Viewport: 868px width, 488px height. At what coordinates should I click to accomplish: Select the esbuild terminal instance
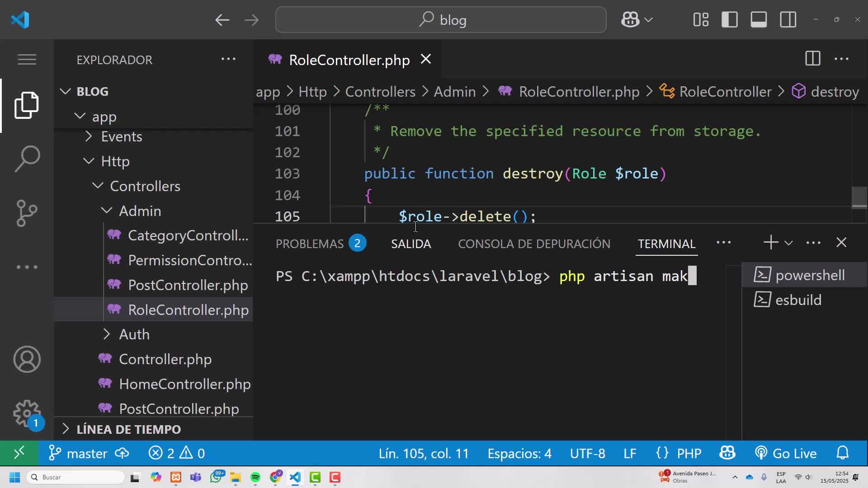(x=804, y=300)
